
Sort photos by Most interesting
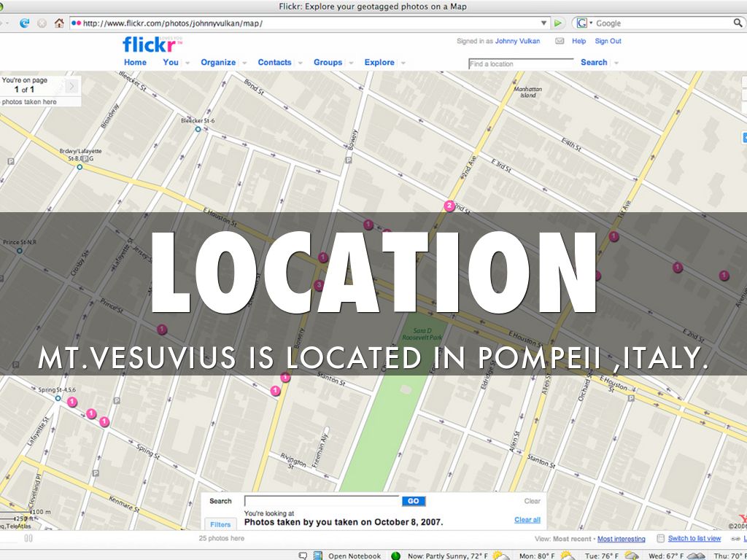click(621, 540)
